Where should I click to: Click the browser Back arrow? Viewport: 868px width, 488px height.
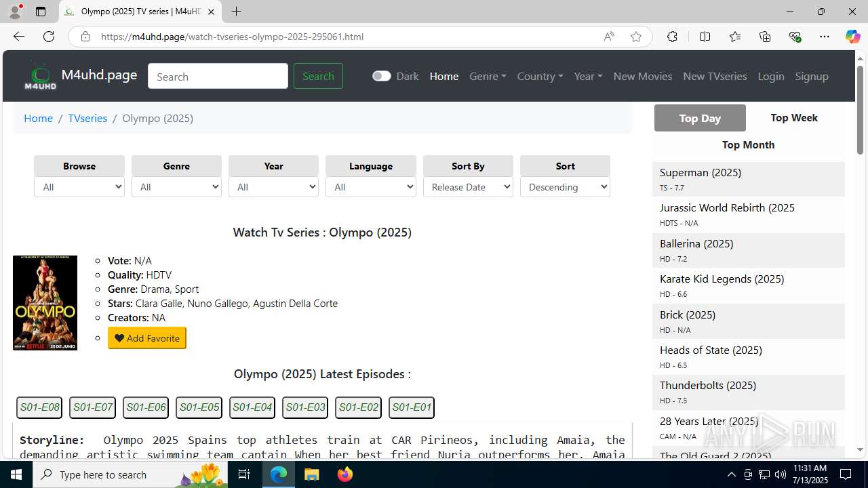pyautogui.click(x=19, y=37)
